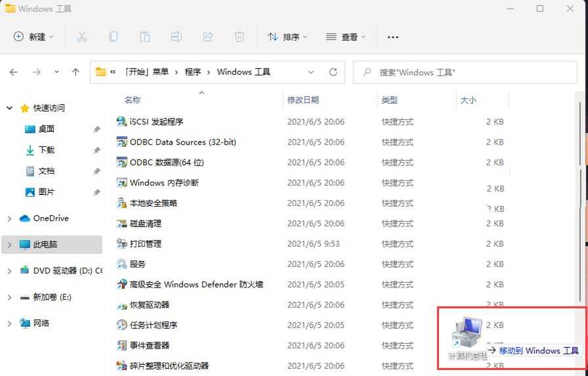This screenshot has width=588, height=376.
Task: Select 本地安全策略 icon
Action: point(122,203)
